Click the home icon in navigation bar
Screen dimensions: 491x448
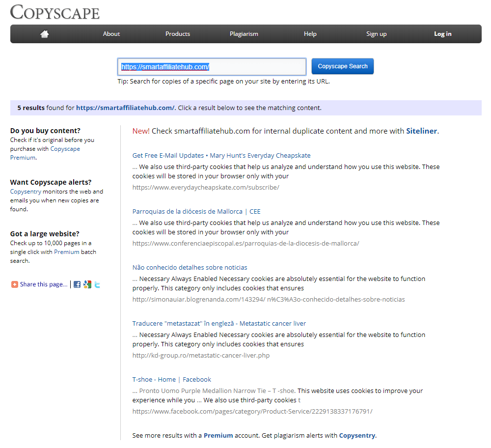[45, 34]
